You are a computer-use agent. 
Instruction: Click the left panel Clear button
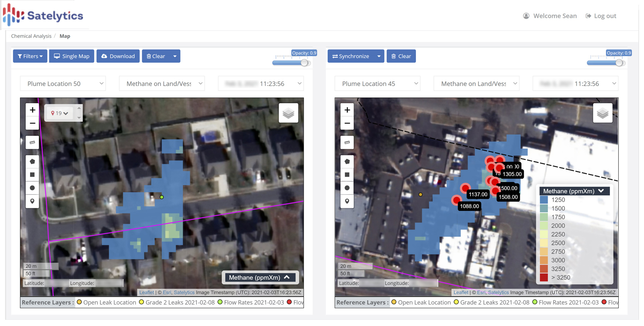tap(156, 56)
